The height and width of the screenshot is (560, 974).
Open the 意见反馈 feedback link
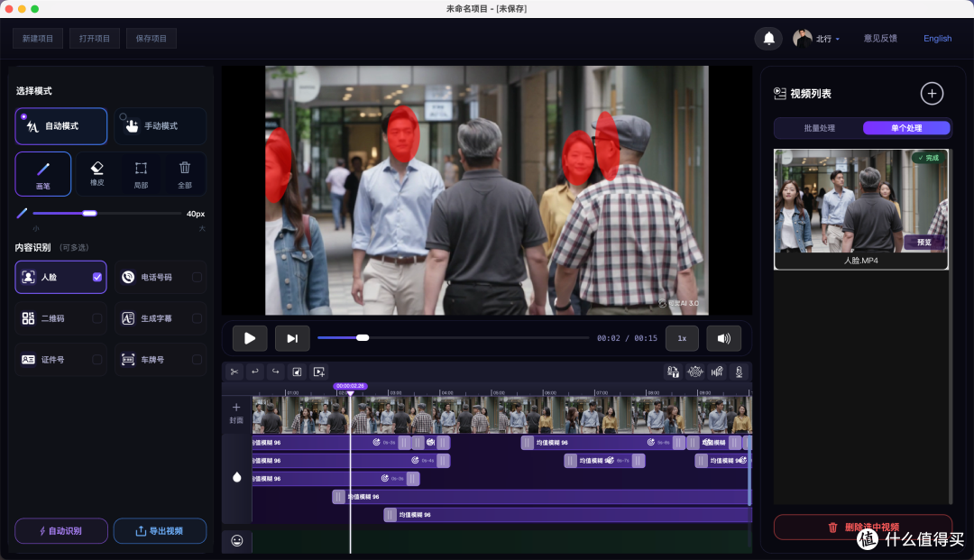coord(880,39)
